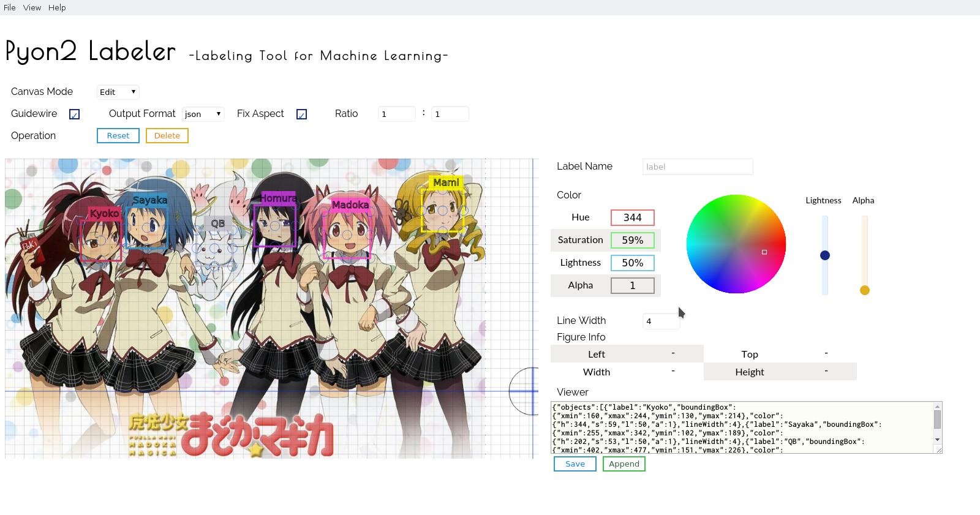
Task: Click the first Ratio input field
Action: pyautogui.click(x=397, y=114)
